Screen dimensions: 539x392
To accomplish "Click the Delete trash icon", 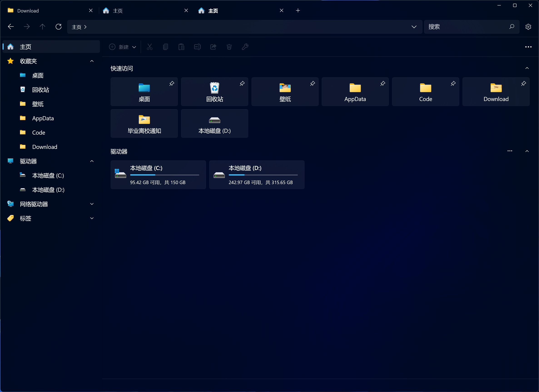I will coord(229,47).
